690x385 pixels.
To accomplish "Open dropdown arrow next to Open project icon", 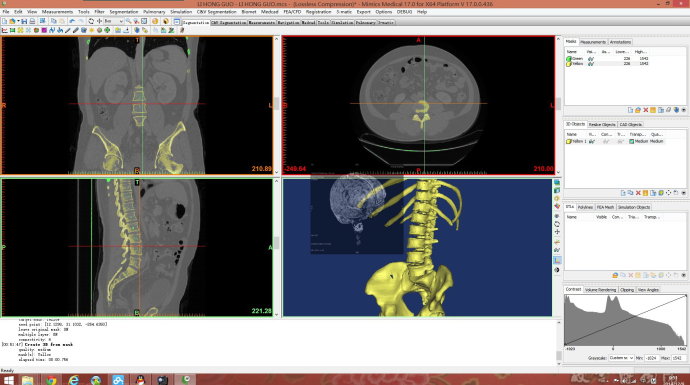I will pyautogui.click(x=18, y=21).
